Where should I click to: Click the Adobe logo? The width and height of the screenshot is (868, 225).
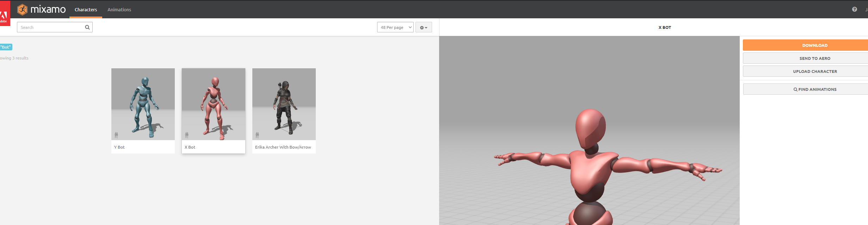[x=4, y=13]
